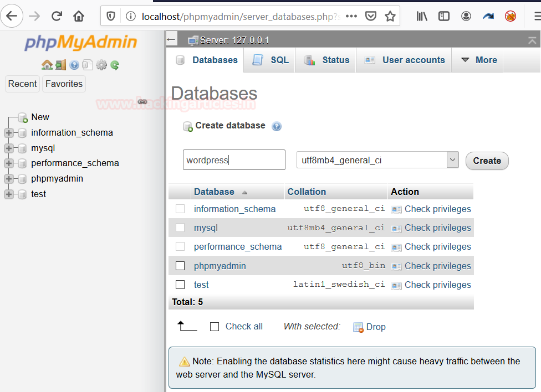Open the browser home page icon
The width and height of the screenshot is (541, 392).
(x=79, y=16)
